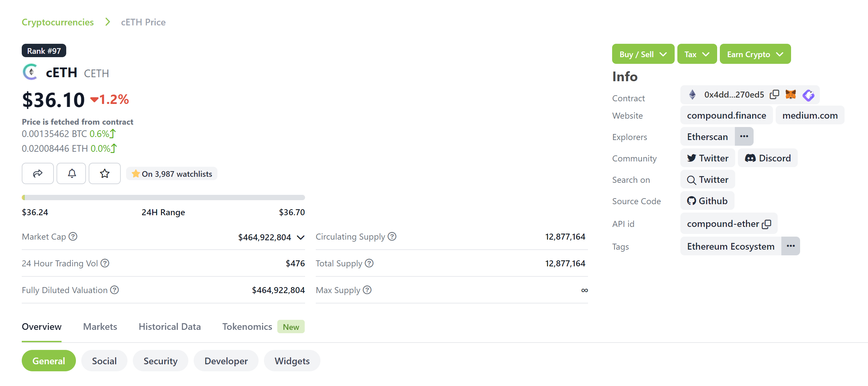
Task: Click the $464,922,804 Fully Diluted Valuation value
Action: (278, 290)
